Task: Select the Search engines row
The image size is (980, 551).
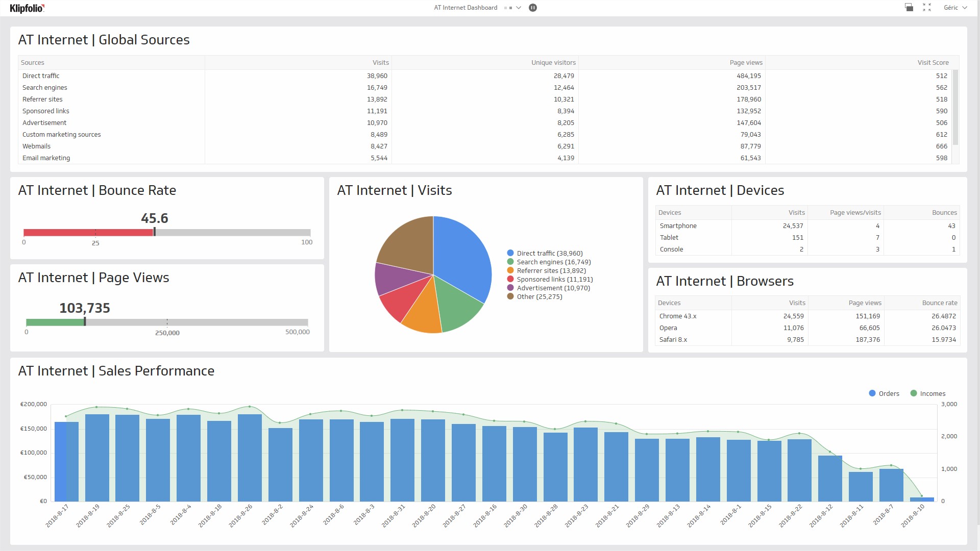Action: [x=485, y=88]
